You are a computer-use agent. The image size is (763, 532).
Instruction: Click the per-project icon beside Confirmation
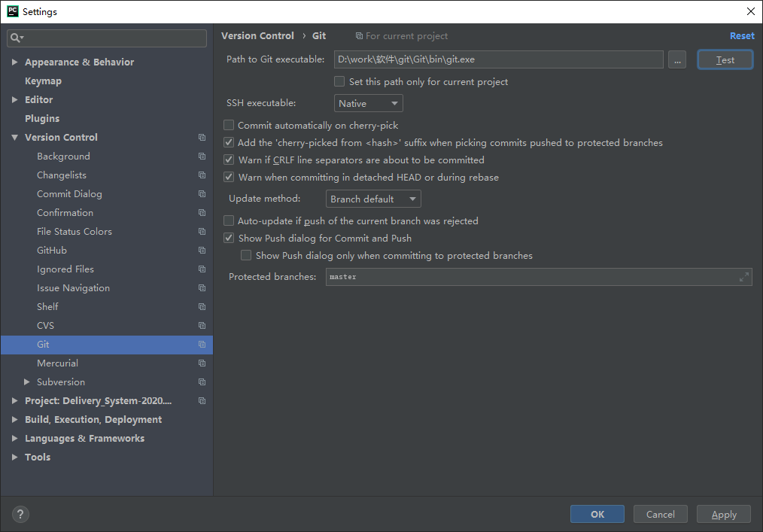[202, 213]
